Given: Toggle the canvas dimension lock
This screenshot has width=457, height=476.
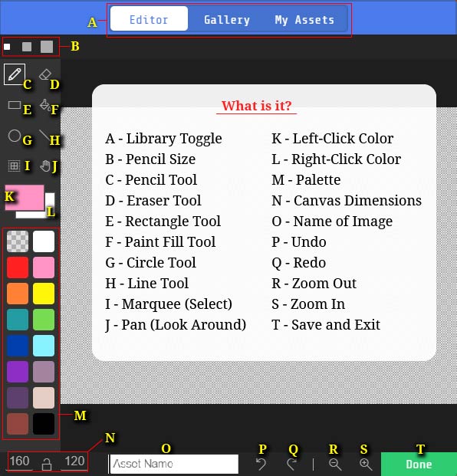Looking at the screenshot, I should tap(47, 464).
